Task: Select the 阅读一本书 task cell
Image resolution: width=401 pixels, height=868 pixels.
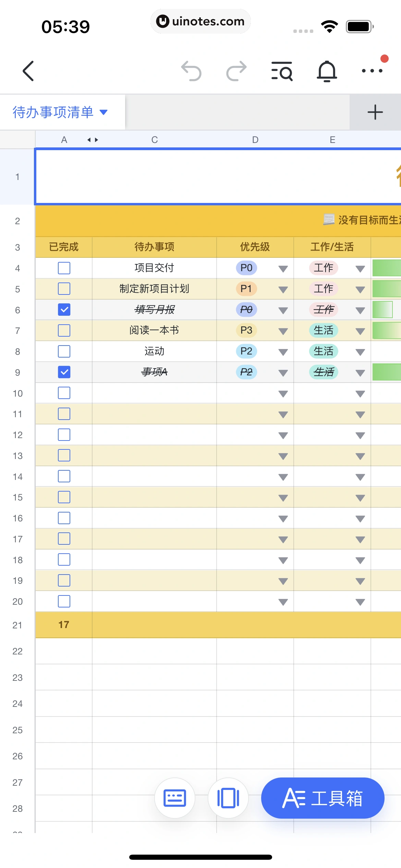Action: [154, 330]
